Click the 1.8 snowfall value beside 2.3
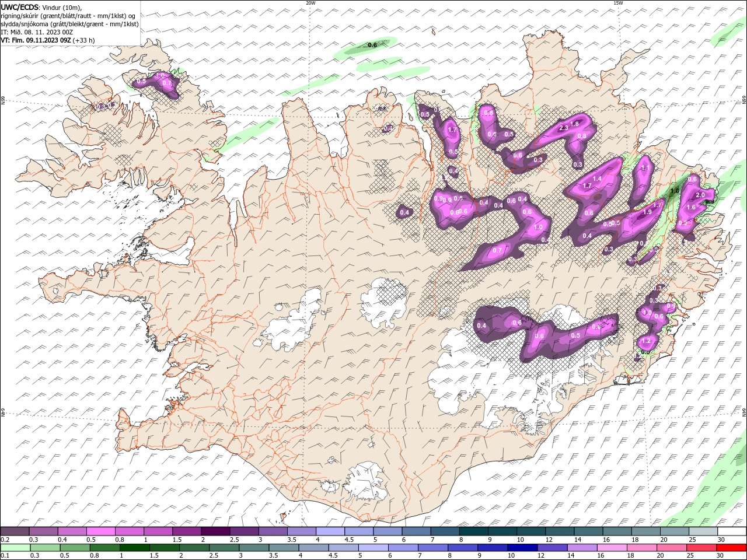Screen dimensions: 747x560 tap(574, 124)
